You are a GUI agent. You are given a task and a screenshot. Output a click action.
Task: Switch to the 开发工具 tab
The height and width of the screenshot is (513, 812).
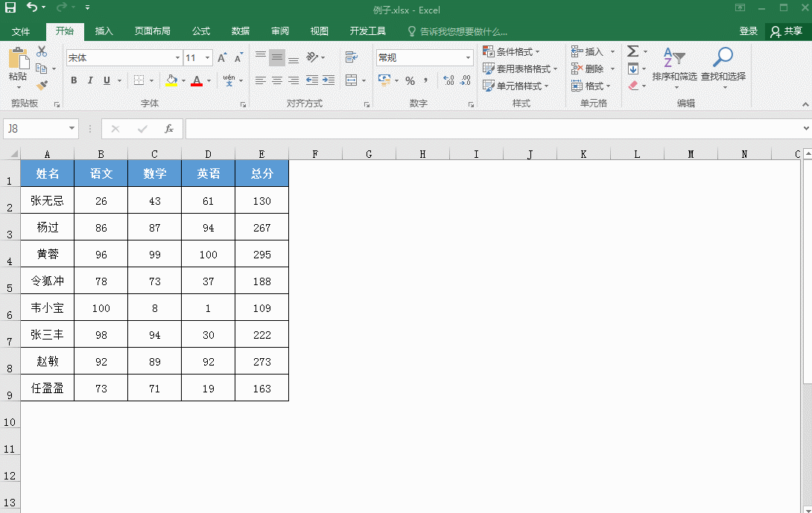tap(368, 31)
